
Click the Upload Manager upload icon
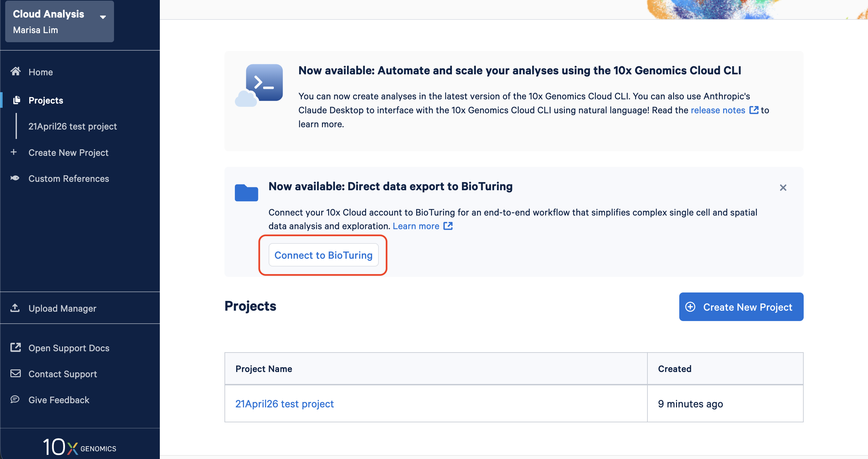pyautogui.click(x=15, y=308)
